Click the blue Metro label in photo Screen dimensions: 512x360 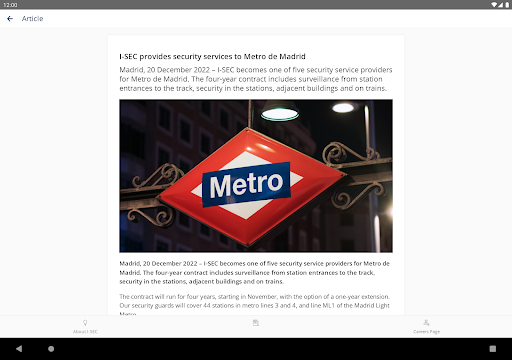246,184
